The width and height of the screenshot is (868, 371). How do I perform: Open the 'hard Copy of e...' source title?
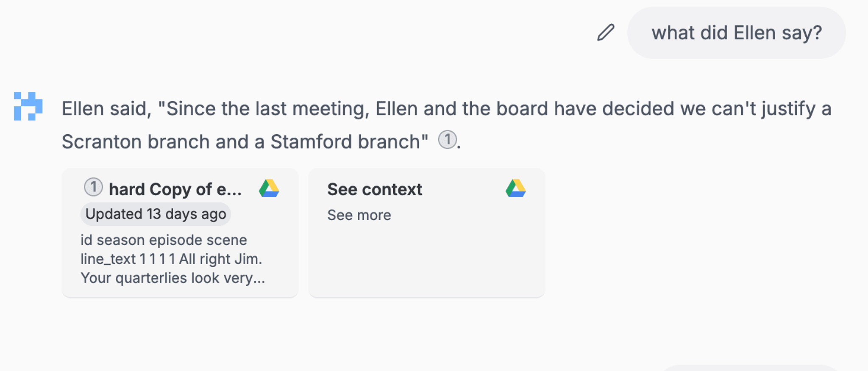pos(175,189)
